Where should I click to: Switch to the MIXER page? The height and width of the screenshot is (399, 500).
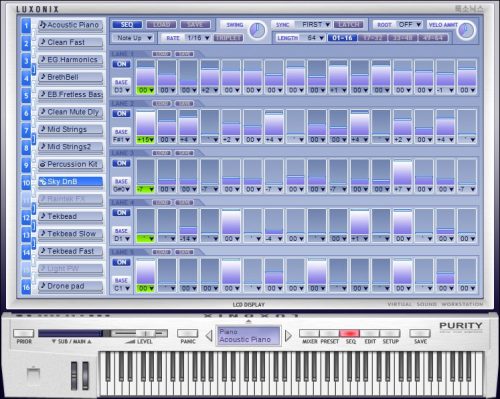click(x=309, y=333)
